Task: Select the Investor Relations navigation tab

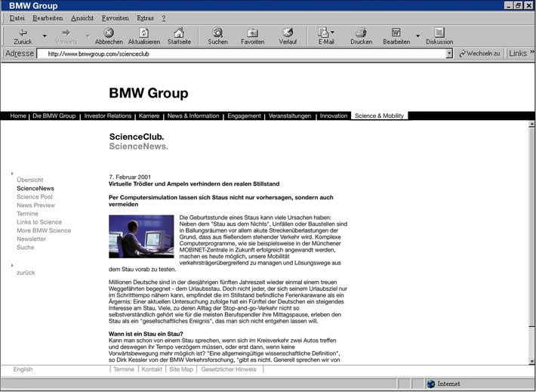Action: 106,116
